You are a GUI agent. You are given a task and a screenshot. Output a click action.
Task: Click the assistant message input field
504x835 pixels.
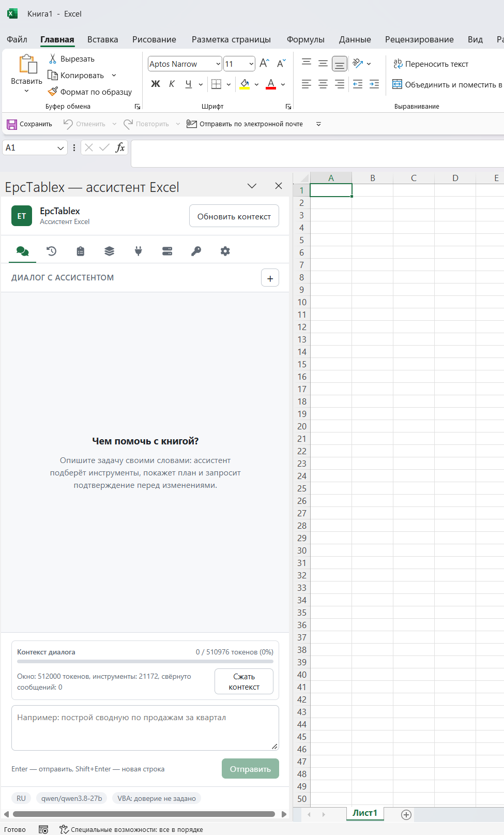[x=145, y=727]
